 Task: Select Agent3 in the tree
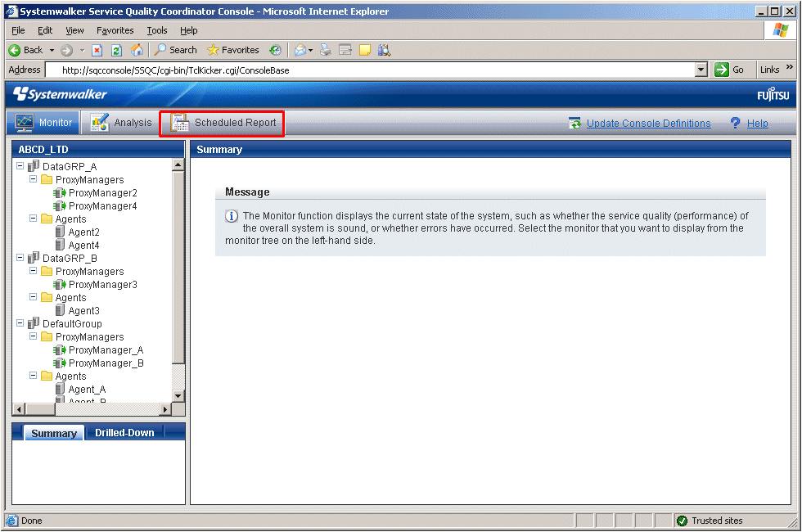tap(83, 311)
